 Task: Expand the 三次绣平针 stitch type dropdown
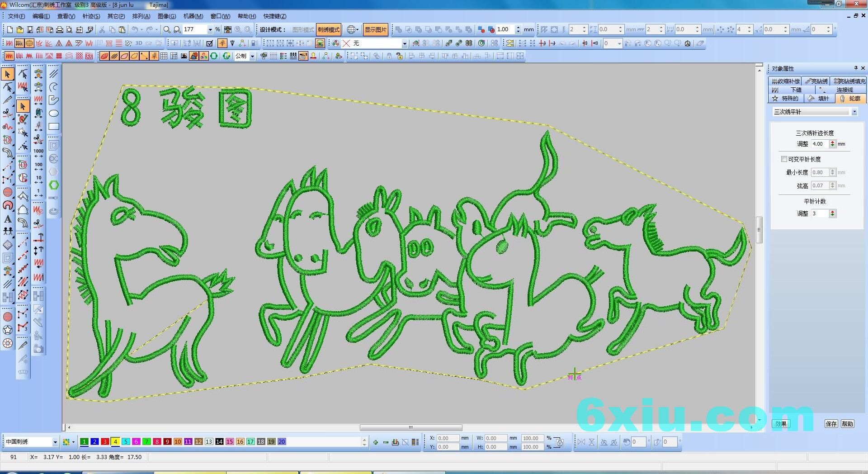pos(854,112)
